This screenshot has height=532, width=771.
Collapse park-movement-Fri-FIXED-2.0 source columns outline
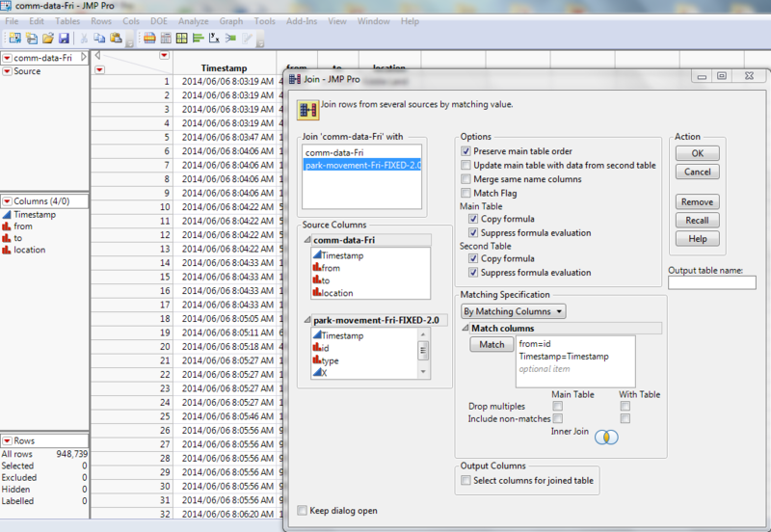point(307,320)
